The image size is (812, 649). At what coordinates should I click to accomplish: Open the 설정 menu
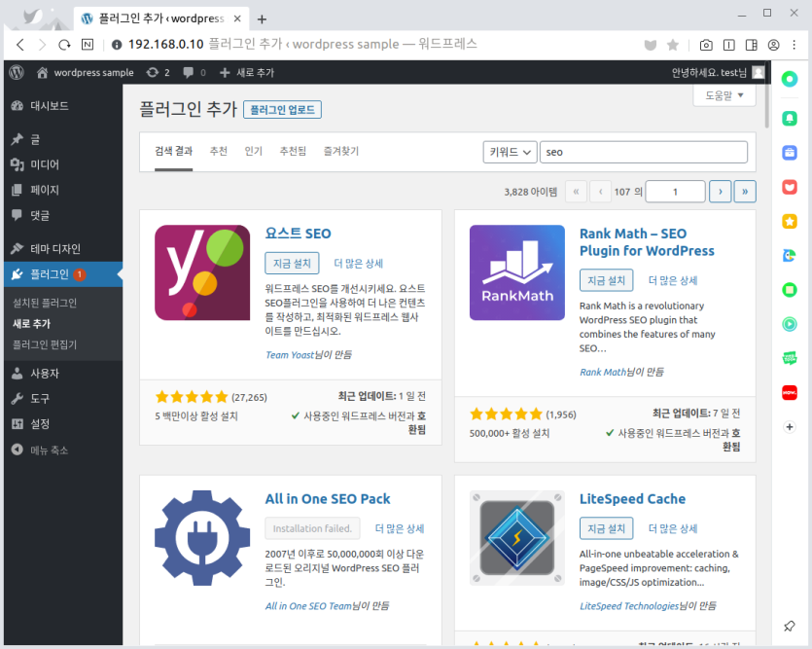click(x=63, y=424)
